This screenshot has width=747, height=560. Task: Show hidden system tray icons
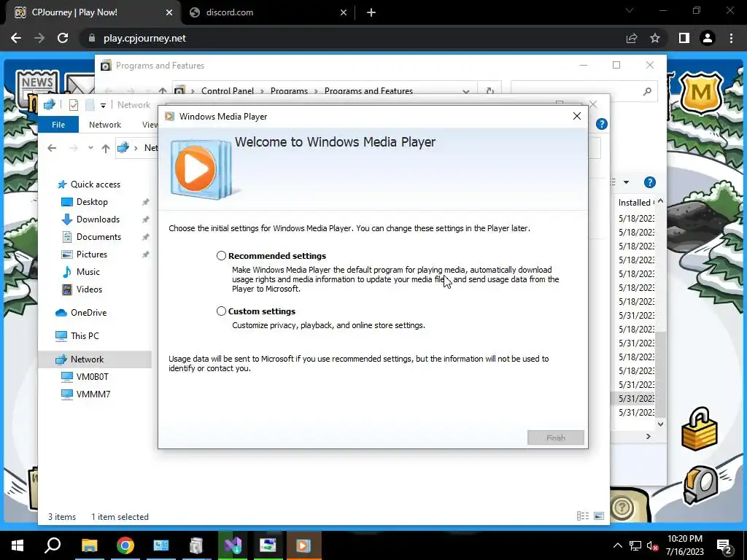coord(617,545)
